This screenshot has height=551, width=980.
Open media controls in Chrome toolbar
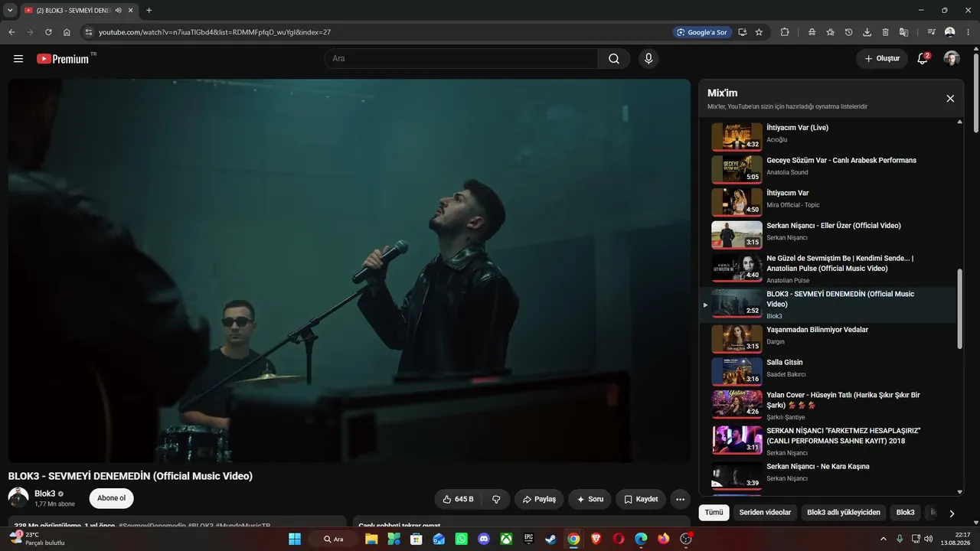coord(931,32)
